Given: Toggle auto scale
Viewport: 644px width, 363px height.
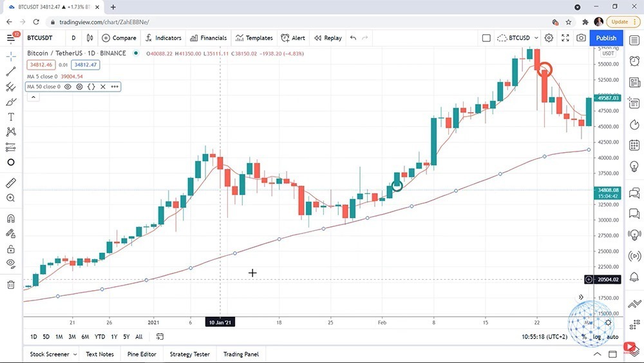Looking at the screenshot, I should 612,337.
